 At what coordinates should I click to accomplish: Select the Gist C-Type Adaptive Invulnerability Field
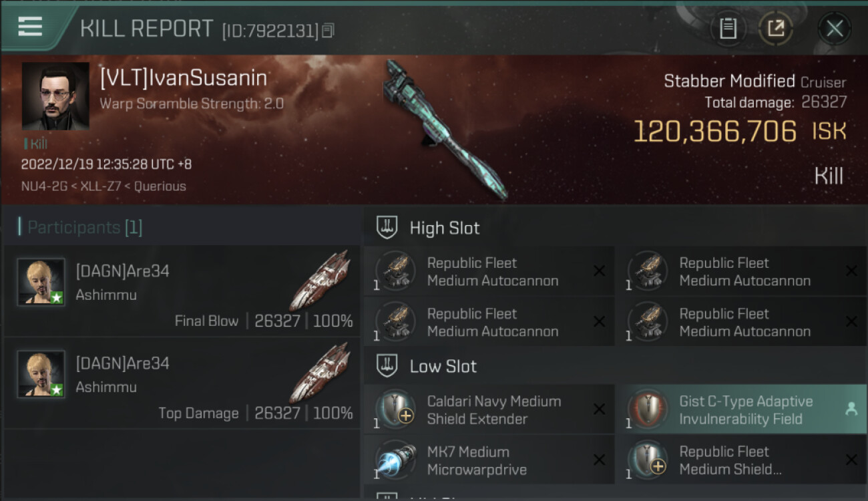(743, 409)
